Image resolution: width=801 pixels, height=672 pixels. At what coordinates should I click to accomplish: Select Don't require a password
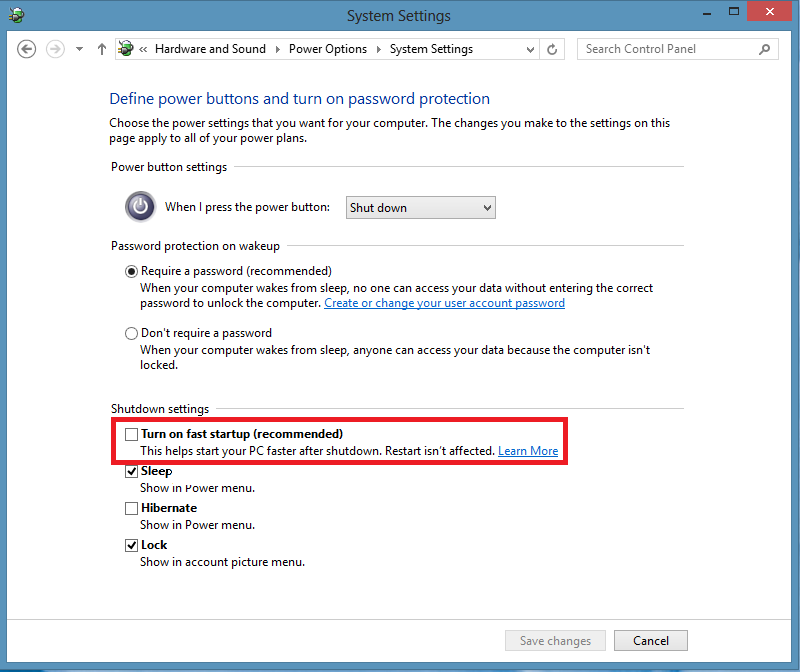131,333
